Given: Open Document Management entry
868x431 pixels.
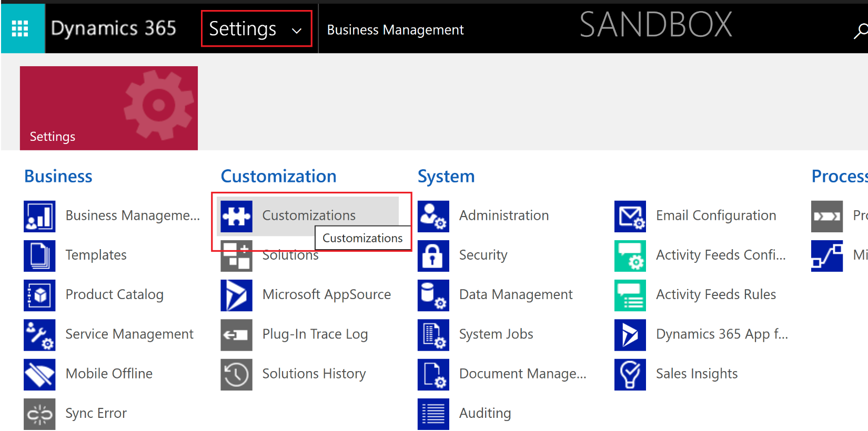Looking at the screenshot, I should (x=523, y=373).
